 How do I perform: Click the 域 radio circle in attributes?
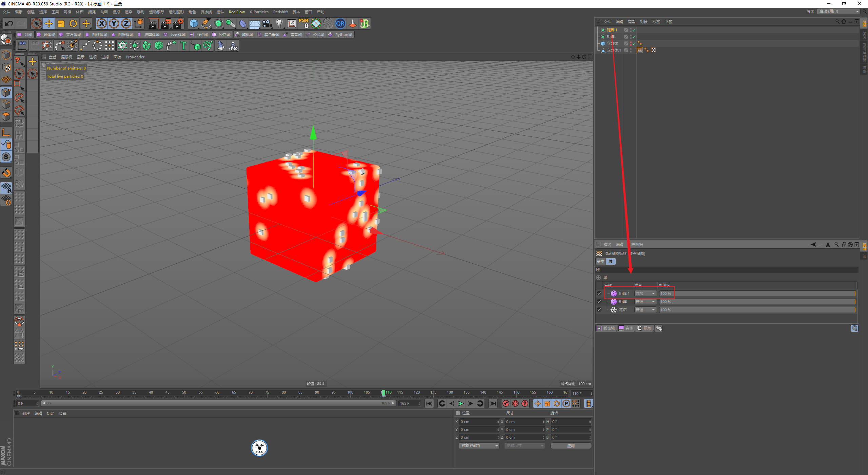pyautogui.click(x=598, y=278)
